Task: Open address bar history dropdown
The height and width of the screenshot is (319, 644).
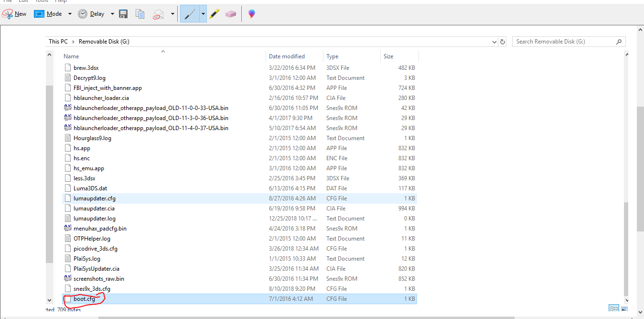Action: (x=494, y=42)
